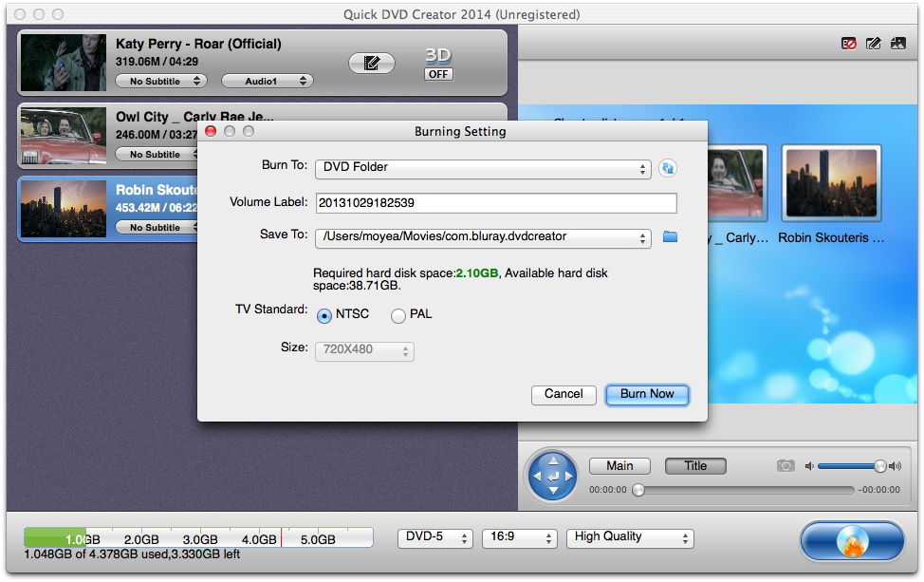Click the volume slider knob
The image size is (924, 582).
tap(879, 466)
